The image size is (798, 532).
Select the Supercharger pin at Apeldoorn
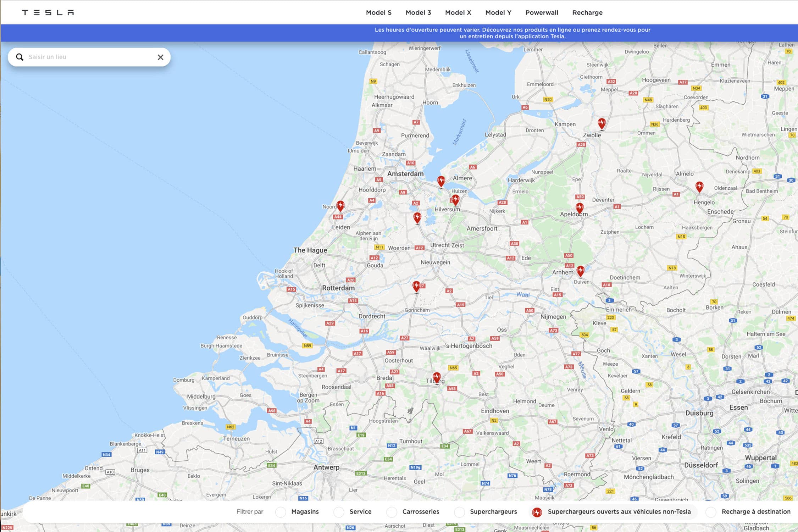(580, 209)
